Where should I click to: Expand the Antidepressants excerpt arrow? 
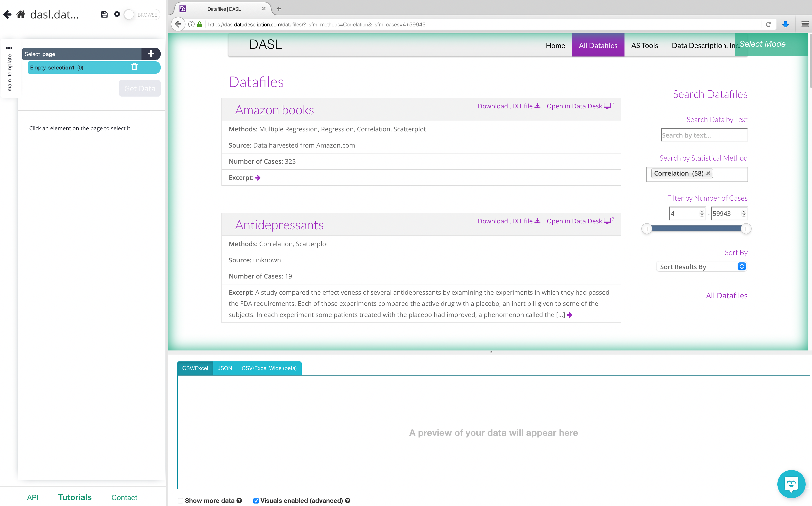[570, 315]
